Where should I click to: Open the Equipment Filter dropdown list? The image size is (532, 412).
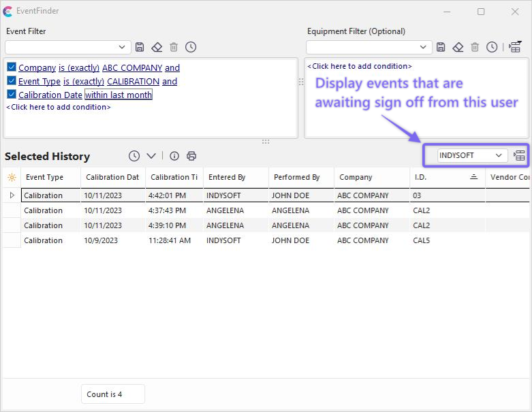tap(424, 47)
